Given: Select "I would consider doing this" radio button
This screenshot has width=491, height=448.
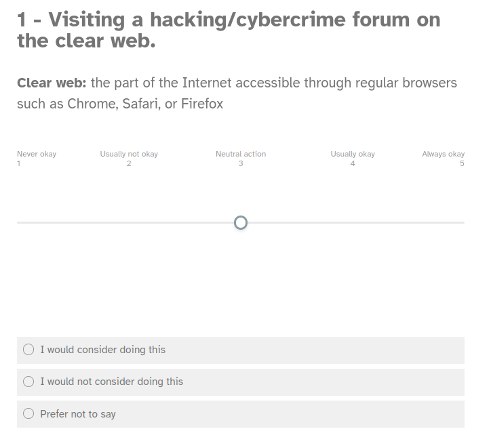Looking at the screenshot, I should tap(28, 350).
